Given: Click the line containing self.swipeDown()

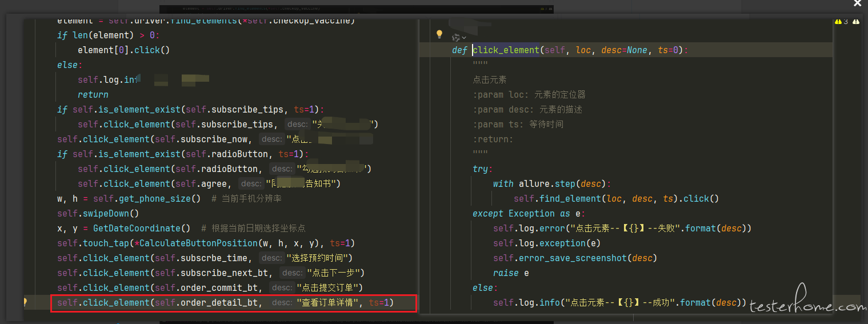Looking at the screenshot, I should pos(98,213).
